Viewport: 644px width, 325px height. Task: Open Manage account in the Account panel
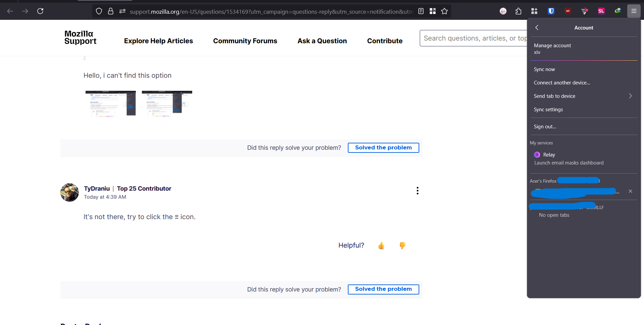[584, 49]
